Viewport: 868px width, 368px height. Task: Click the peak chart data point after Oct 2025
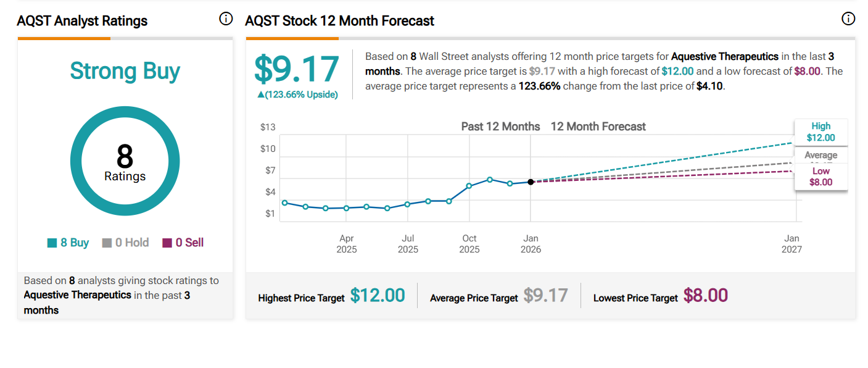[x=489, y=180]
